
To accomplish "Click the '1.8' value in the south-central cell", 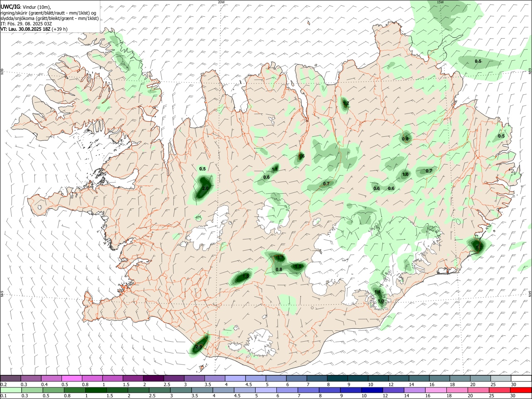I will (246, 276).
